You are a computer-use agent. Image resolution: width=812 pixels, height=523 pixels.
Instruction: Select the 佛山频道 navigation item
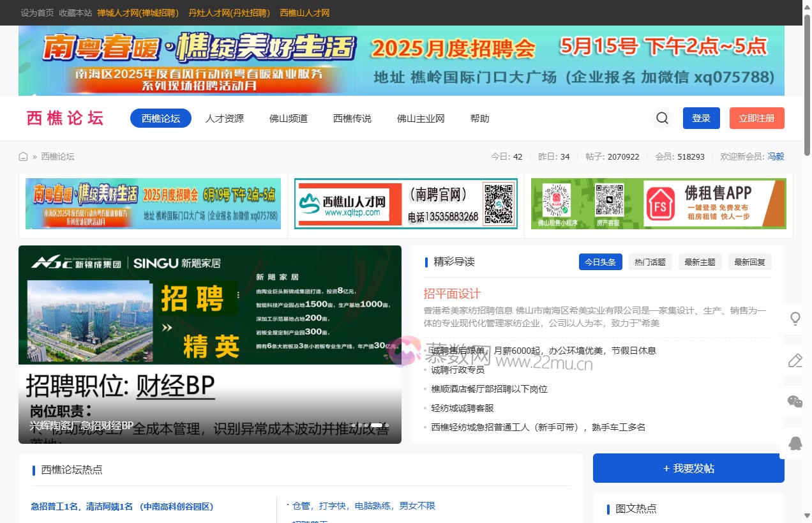coord(288,118)
